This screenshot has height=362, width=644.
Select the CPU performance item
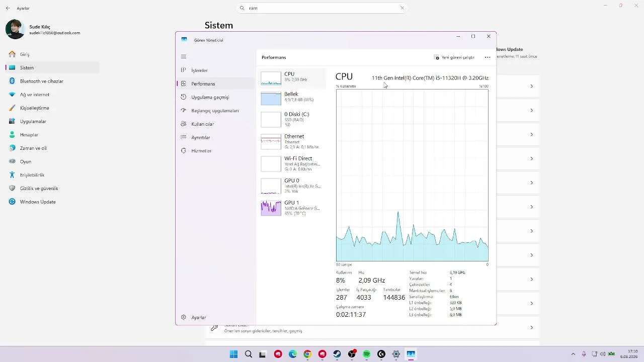tap(292, 78)
